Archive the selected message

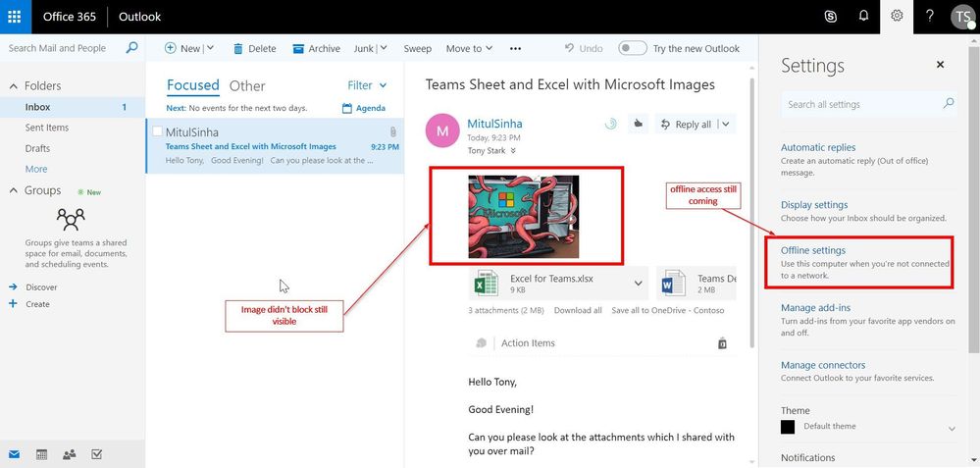[x=298, y=49]
